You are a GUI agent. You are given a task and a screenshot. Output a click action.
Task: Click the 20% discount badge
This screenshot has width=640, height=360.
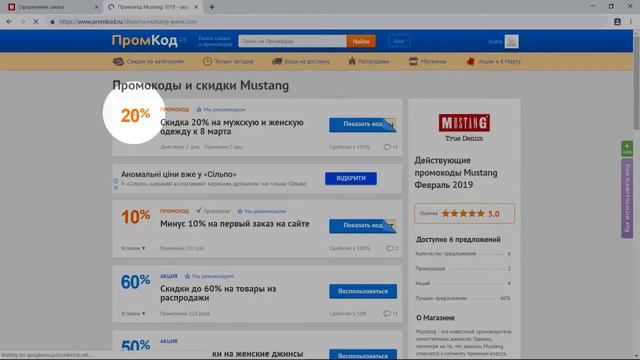coord(135,116)
